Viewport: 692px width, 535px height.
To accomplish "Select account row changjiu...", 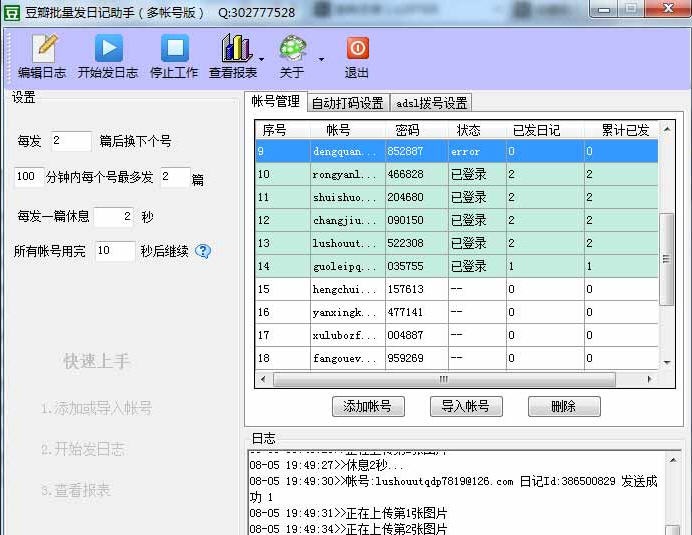I will pos(457,220).
